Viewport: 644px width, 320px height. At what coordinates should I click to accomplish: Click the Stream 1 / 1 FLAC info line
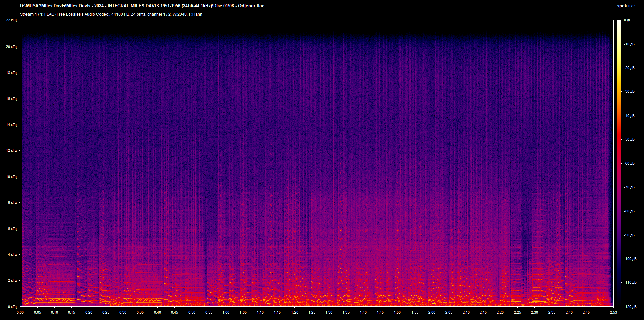click(111, 14)
